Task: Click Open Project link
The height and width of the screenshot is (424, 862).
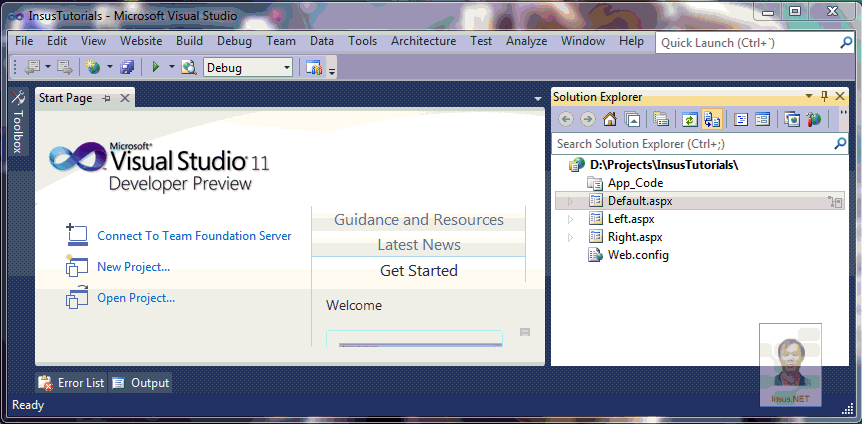Action: [x=136, y=298]
